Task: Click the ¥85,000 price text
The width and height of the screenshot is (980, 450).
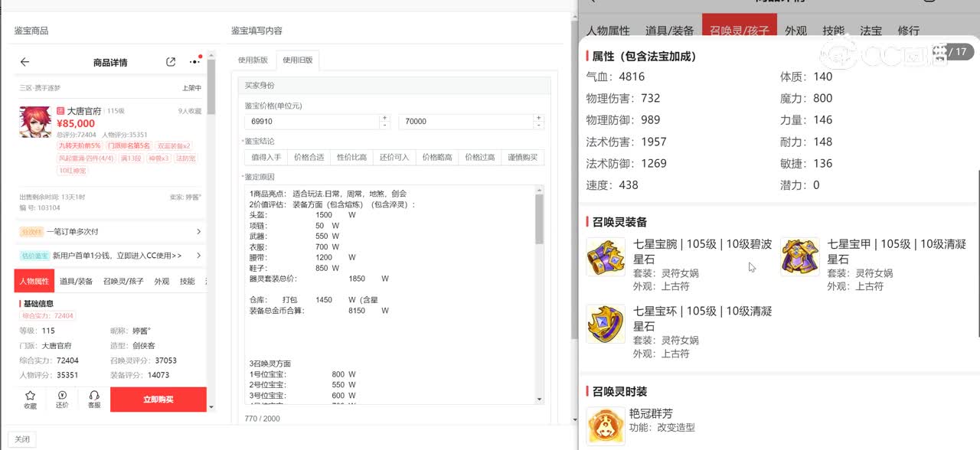Action: [x=76, y=123]
